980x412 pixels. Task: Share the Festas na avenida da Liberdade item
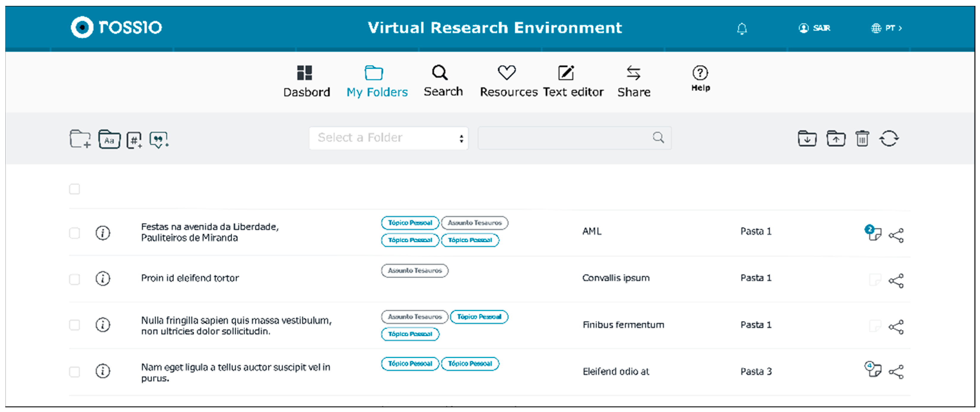point(896,236)
